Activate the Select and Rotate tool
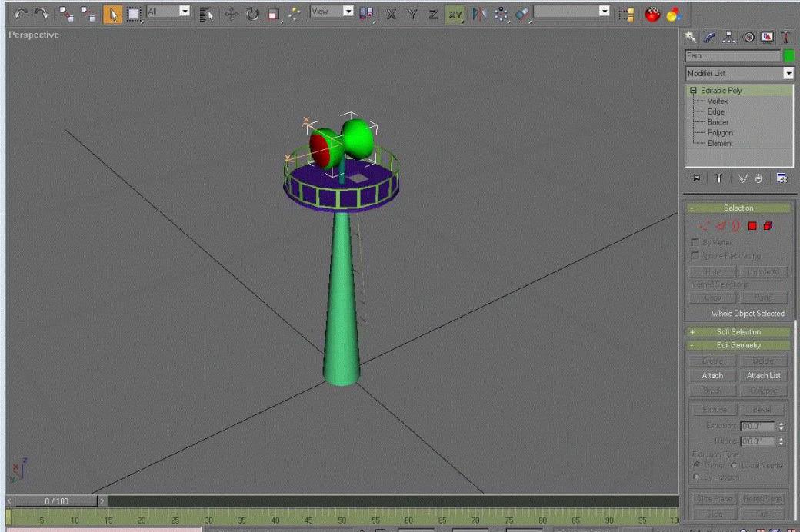This screenshot has height=532, width=800. tap(252, 14)
